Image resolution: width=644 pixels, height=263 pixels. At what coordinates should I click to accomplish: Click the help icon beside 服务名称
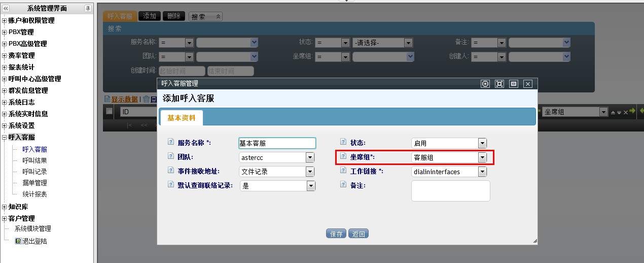[x=170, y=143]
